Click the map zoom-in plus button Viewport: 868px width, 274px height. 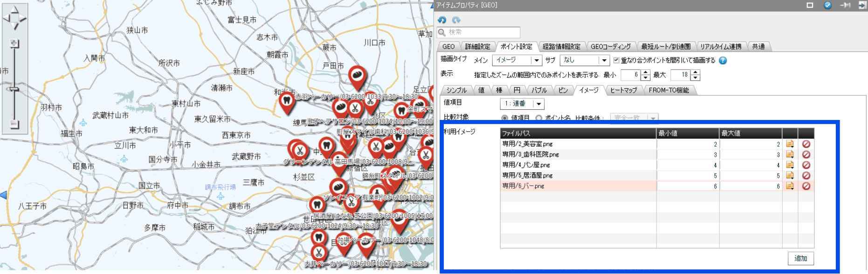[x=14, y=43]
